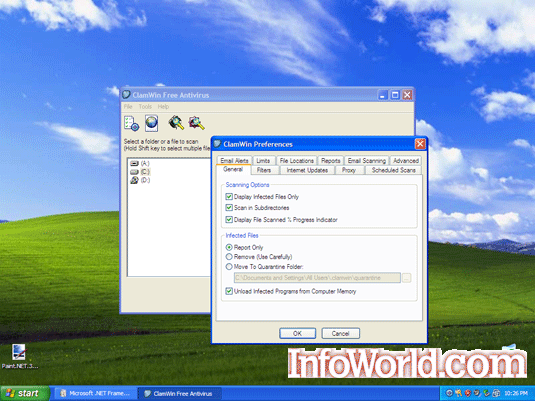Click the globe update database icon
Screen dimensions: 535x401
[151, 123]
